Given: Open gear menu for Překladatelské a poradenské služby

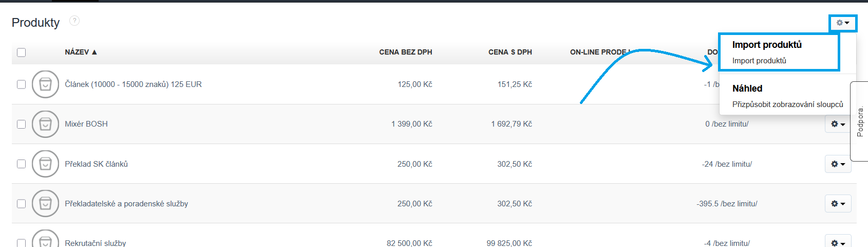Looking at the screenshot, I should (x=838, y=204).
